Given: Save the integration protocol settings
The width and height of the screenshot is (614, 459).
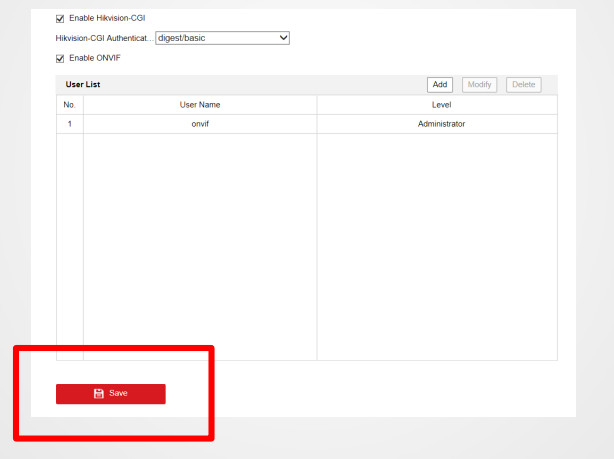Looking at the screenshot, I should tap(111, 394).
